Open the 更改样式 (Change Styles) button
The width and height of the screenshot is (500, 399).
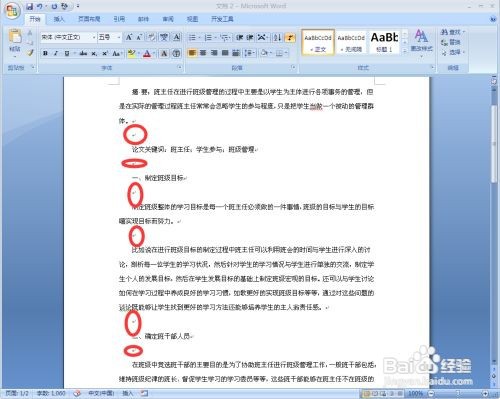coord(422,42)
